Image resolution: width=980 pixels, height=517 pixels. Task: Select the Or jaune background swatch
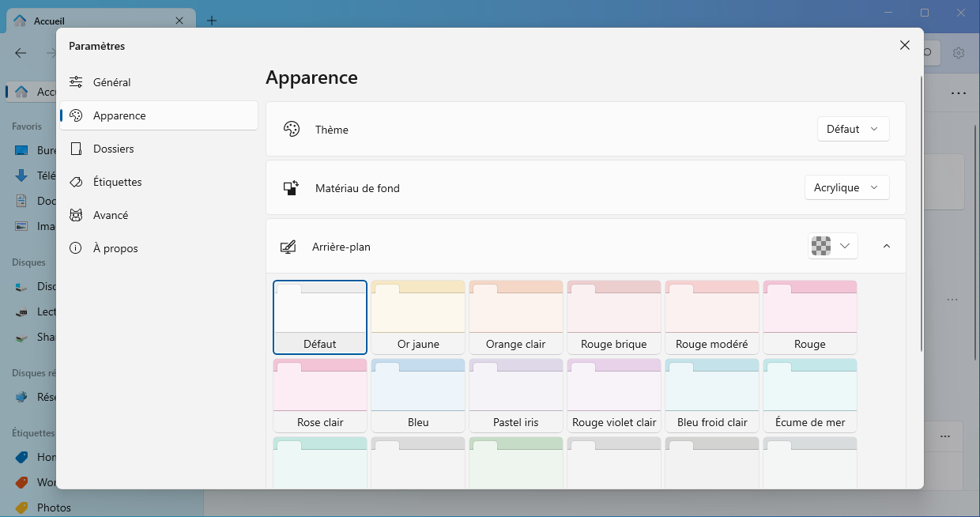[x=418, y=317]
